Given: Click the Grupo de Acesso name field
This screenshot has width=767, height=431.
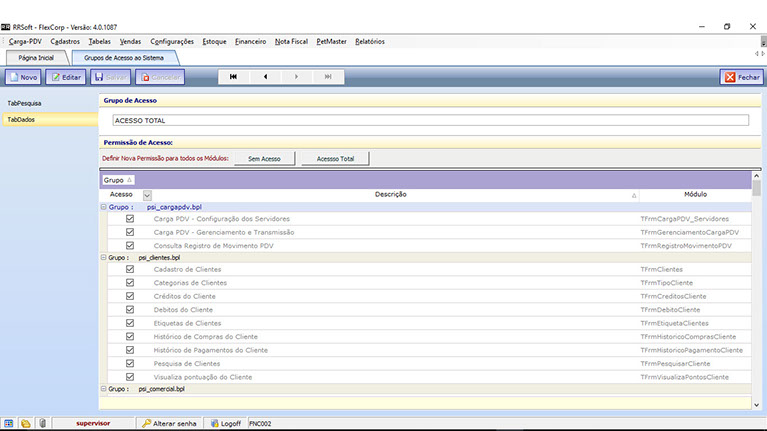Looking at the screenshot, I should [430, 120].
